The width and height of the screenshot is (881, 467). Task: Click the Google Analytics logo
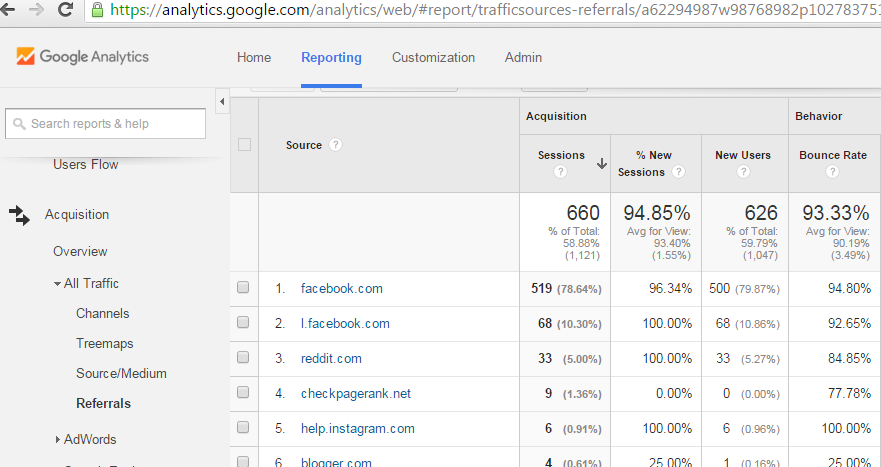pos(83,57)
